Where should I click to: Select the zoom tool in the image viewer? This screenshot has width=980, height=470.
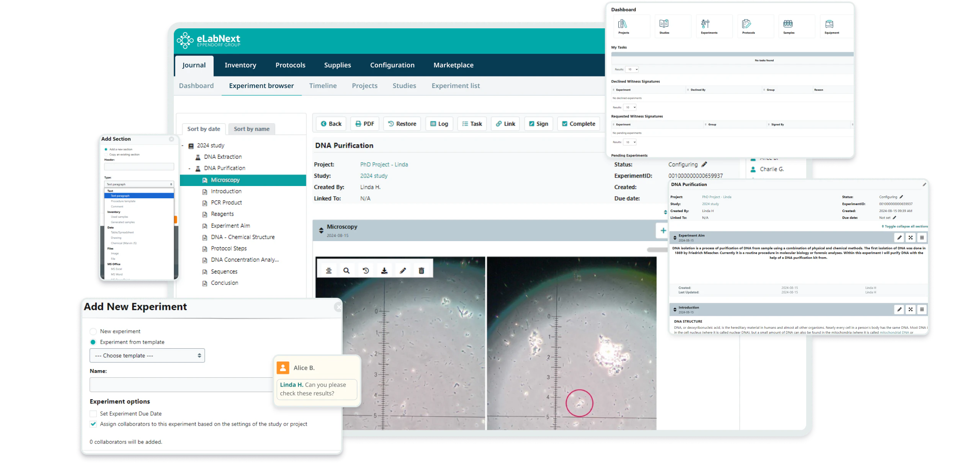point(346,270)
